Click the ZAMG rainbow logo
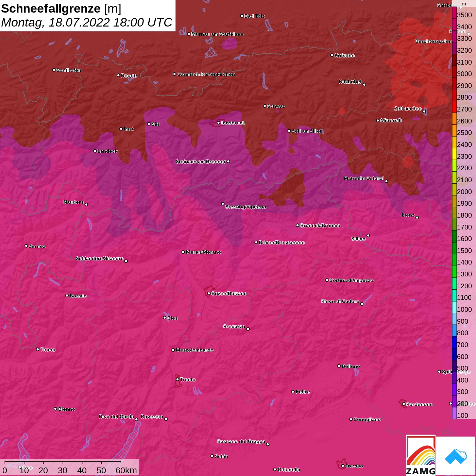This screenshot has width=476, height=476. (421, 455)
